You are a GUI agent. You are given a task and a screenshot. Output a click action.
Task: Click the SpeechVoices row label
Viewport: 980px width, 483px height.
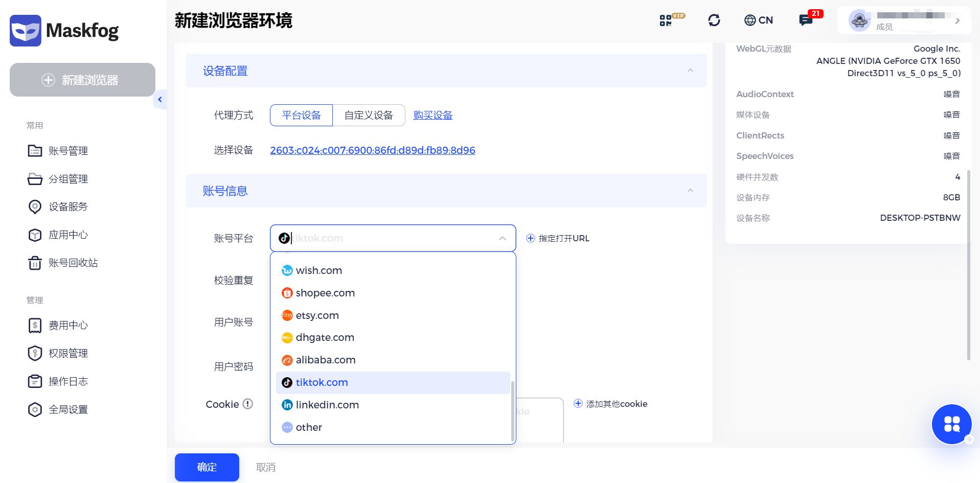pos(765,156)
